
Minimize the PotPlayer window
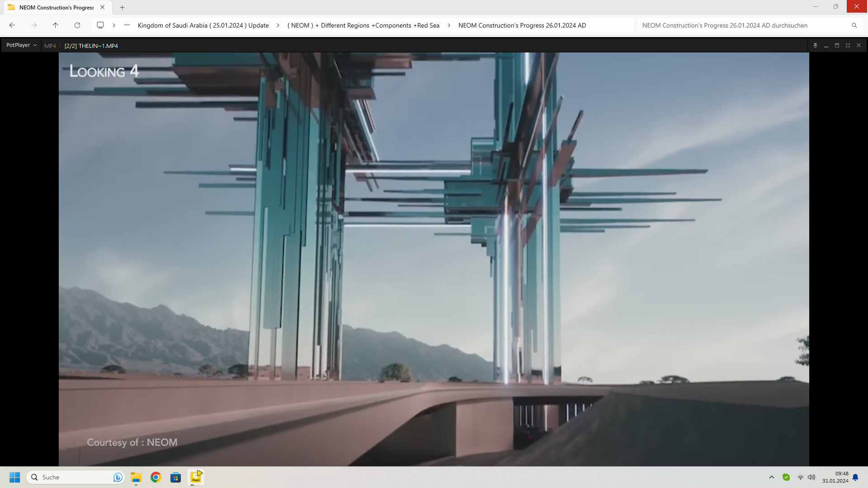click(x=826, y=46)
